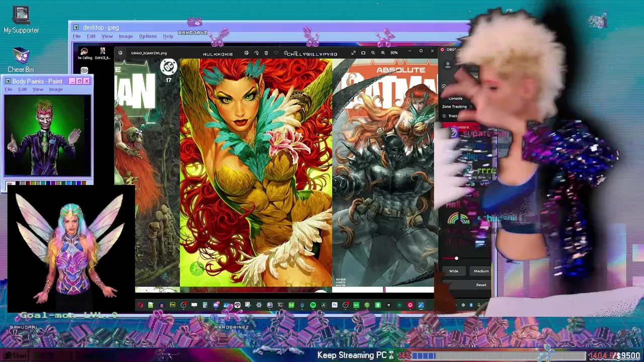Click the DC logo on the left comic cover
The image size is (644, 362).
pos(169,67)
